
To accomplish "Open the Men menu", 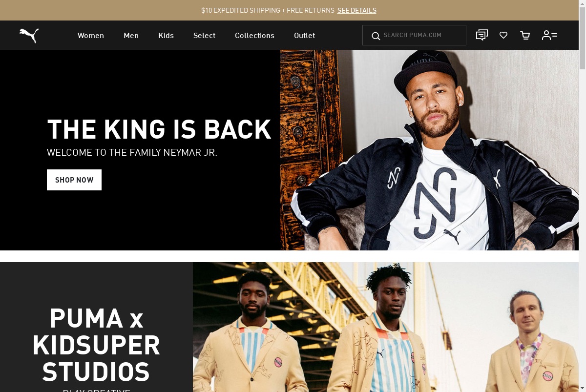I will click(131, 35).
